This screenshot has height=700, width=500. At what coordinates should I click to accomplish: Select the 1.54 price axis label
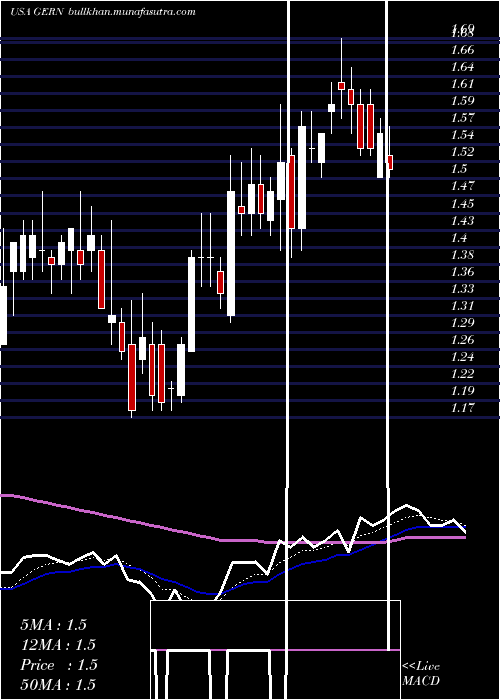[462, 135]
